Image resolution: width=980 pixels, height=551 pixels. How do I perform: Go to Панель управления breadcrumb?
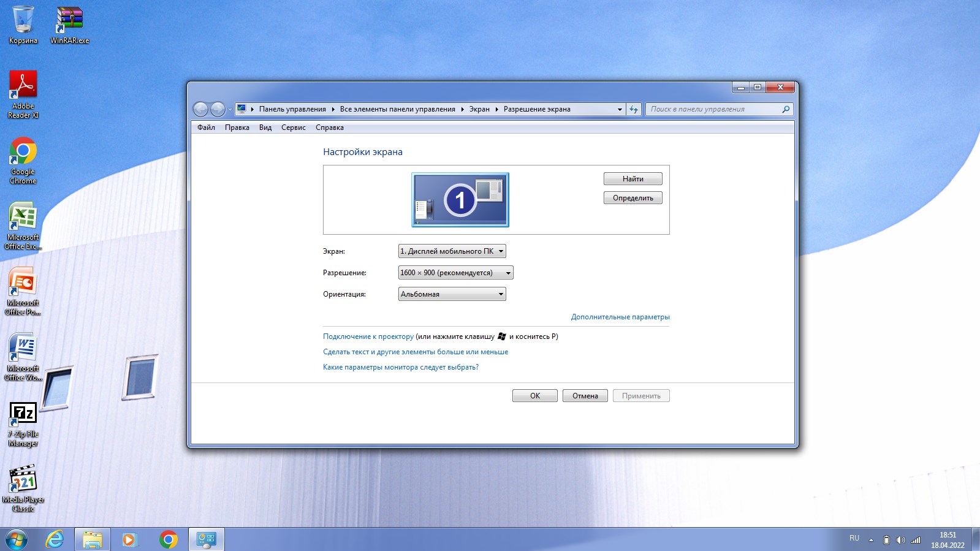pos(292,109)
